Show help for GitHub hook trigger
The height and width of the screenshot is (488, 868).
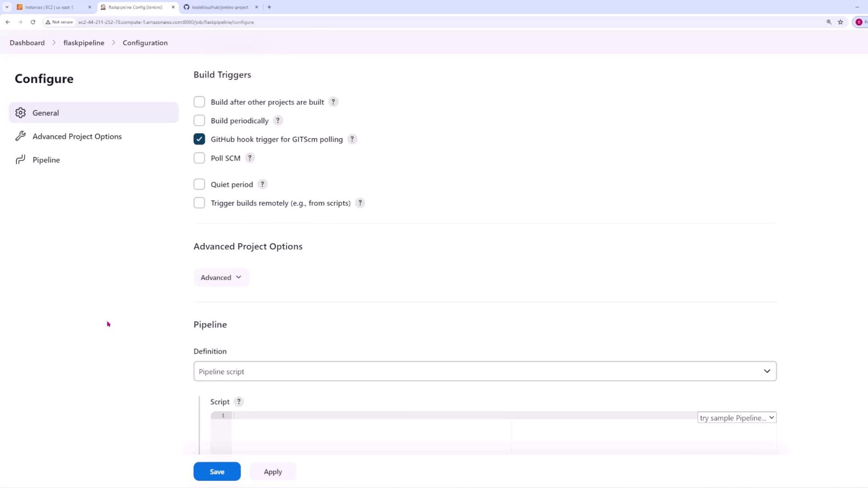click(352, 139)
